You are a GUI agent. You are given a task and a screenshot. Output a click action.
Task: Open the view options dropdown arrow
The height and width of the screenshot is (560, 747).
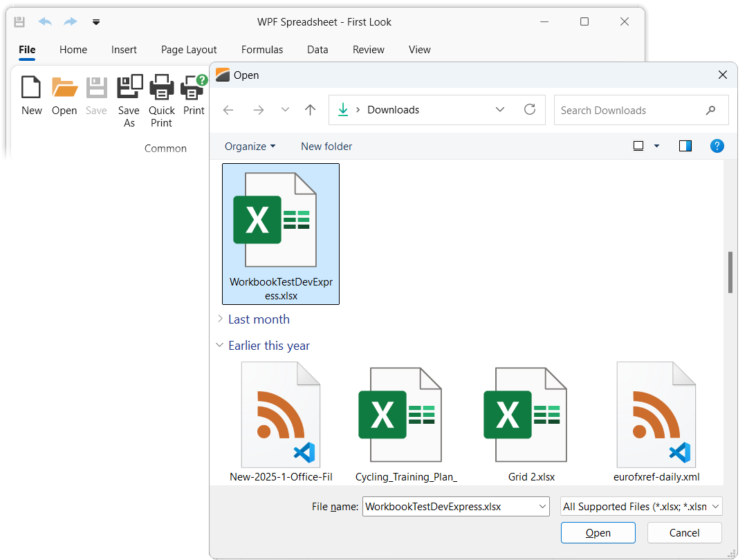(x=656, y=146)
